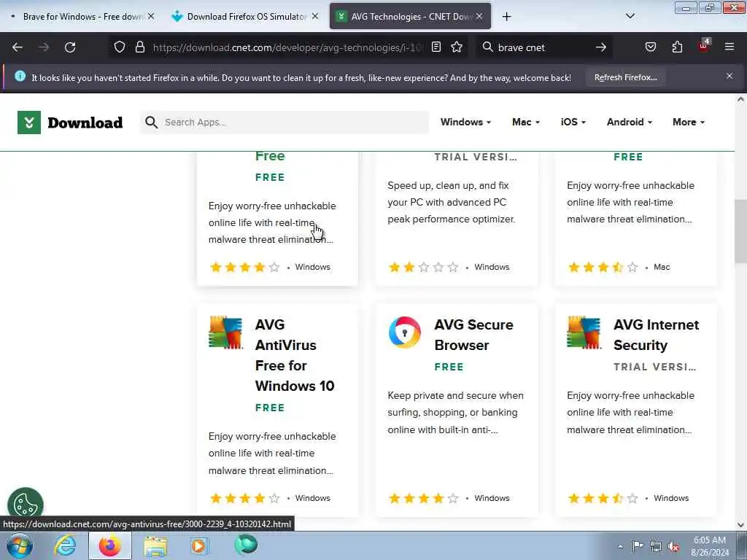
Task: Click the site security padlock icon
Action: (139, 47)
